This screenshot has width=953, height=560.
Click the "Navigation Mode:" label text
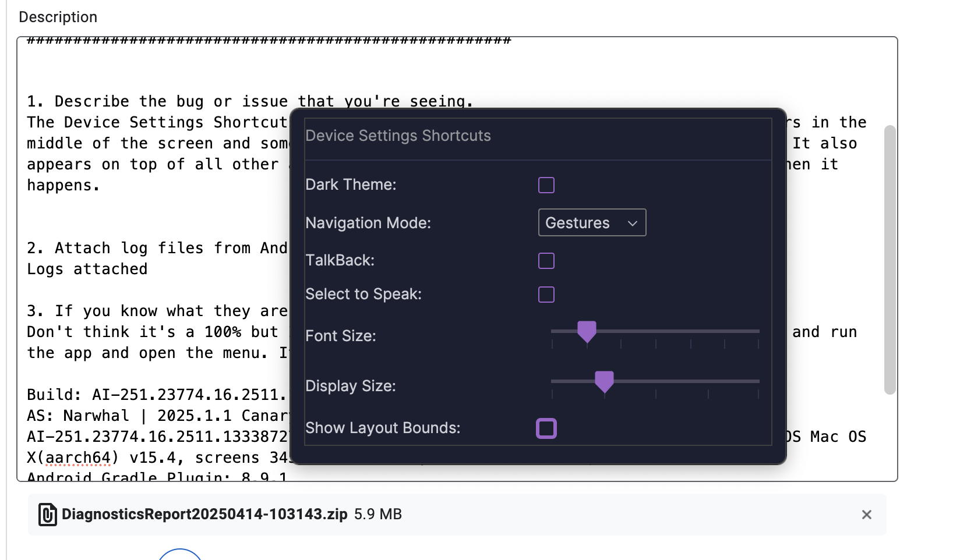[368, 223]
